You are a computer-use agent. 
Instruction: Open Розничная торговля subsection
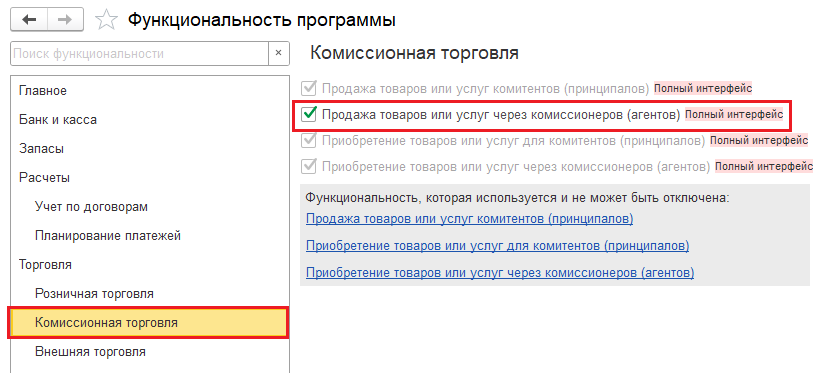click(x=149, y=293)
